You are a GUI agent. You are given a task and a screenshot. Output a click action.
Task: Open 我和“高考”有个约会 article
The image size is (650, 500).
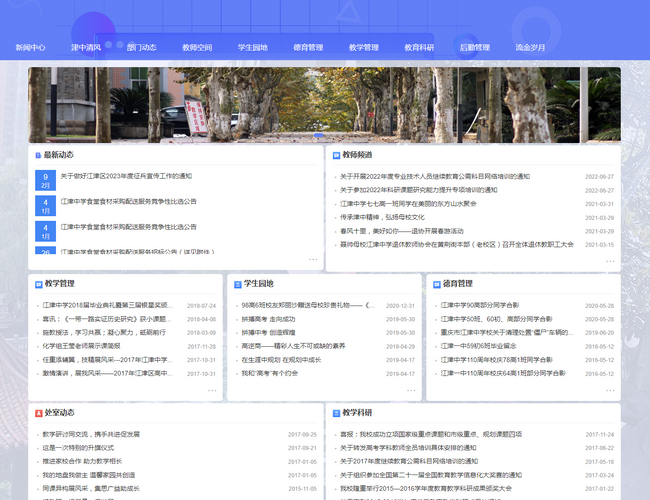point(269,373)
